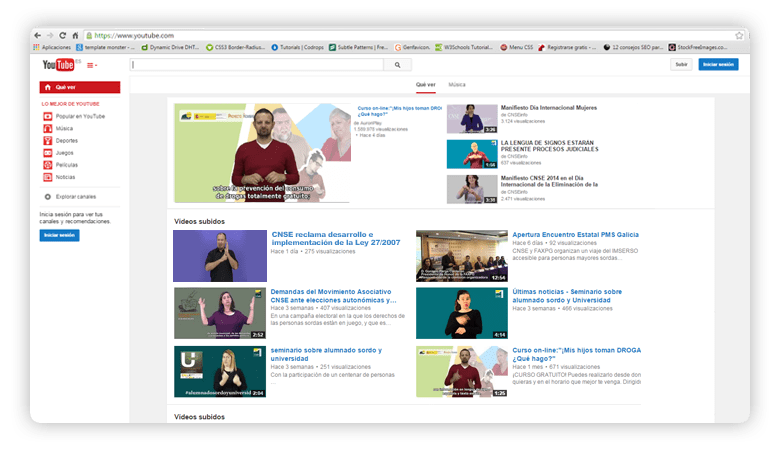
Task: Switch to the Música tab
Action: 457,85
